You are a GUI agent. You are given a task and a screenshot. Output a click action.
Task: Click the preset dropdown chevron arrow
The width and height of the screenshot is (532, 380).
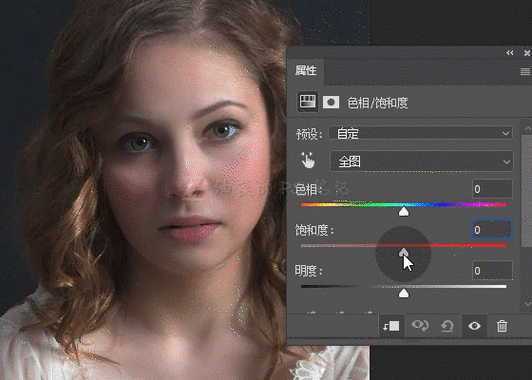506,133
